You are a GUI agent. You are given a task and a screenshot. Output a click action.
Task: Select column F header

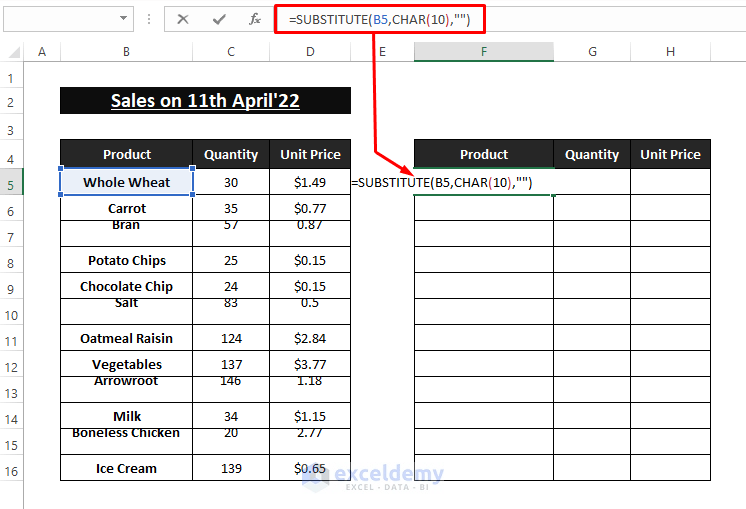coord(484,52)
